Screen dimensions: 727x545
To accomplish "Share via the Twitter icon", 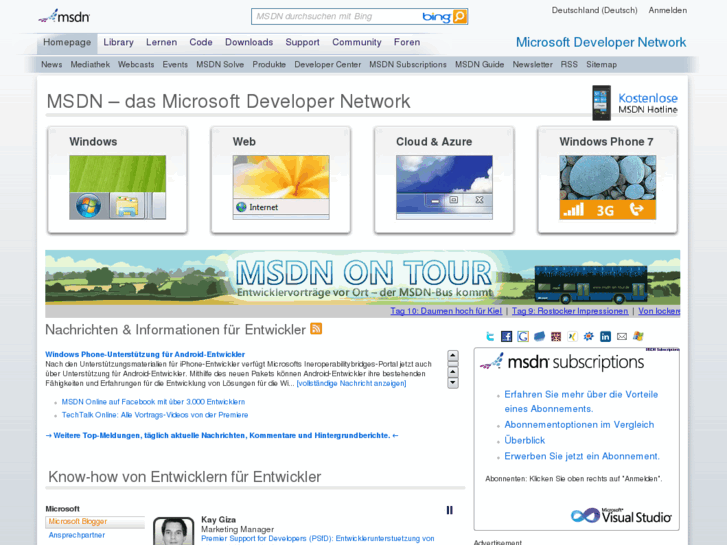I will click(x=490, y=336).
